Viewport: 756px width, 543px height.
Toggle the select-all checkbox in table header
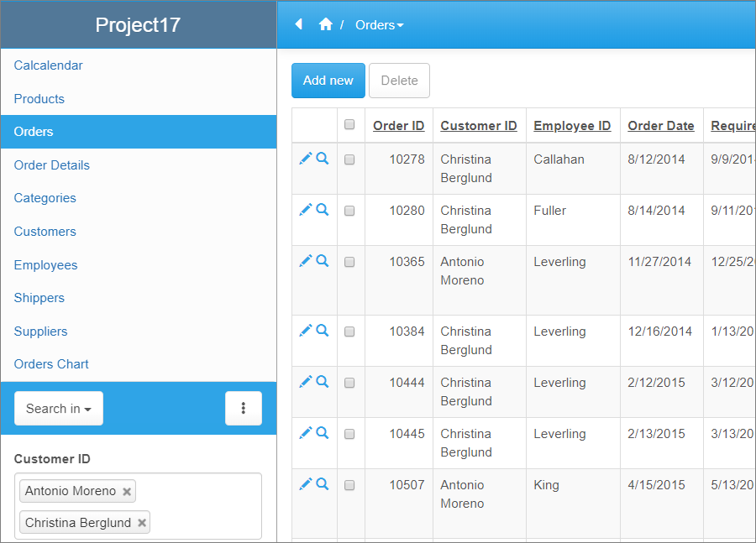(350, 125)
